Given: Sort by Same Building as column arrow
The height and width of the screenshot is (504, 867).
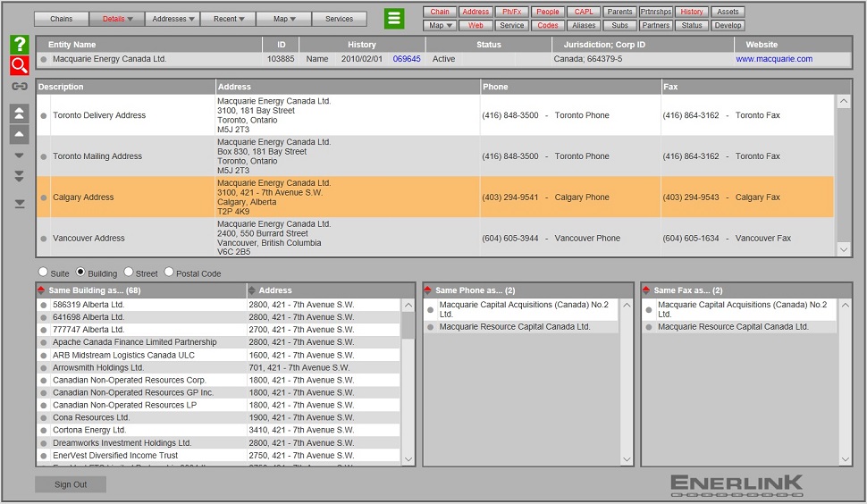Looking at the screenshot, I should click(41, 290).
